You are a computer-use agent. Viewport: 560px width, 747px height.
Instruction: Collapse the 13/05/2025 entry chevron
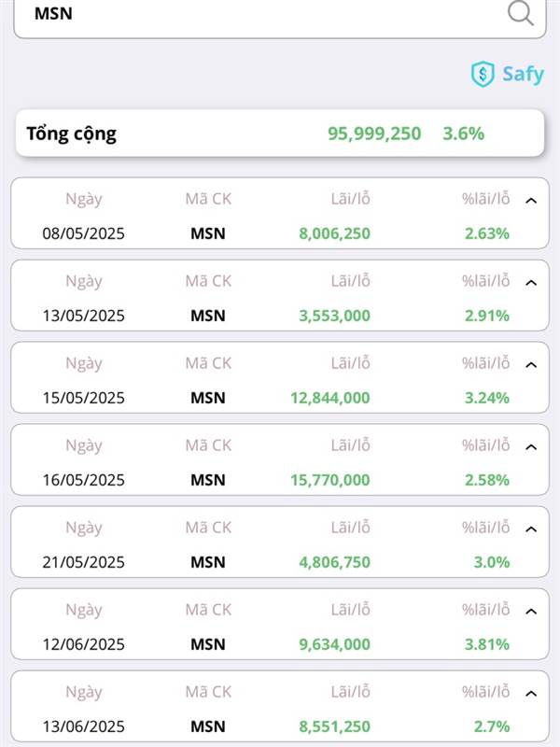pyautogui.click(x=531, y=283)
